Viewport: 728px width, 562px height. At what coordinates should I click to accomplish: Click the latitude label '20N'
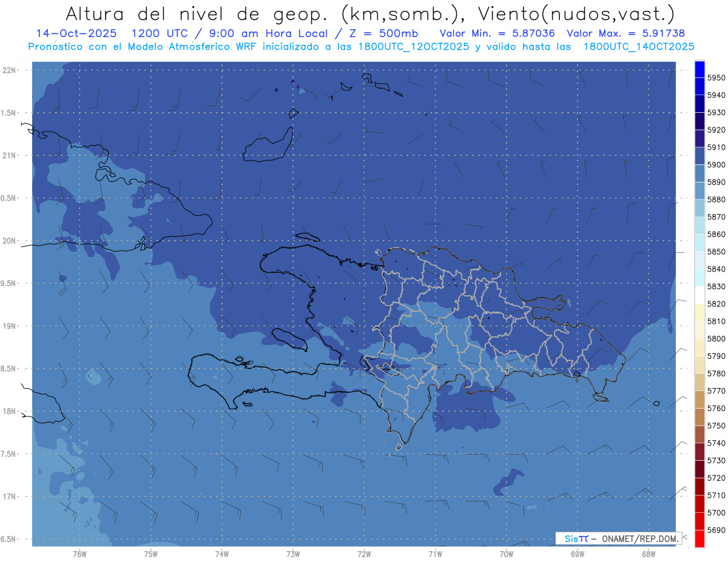pyautogui.click(x=9, y=241)
